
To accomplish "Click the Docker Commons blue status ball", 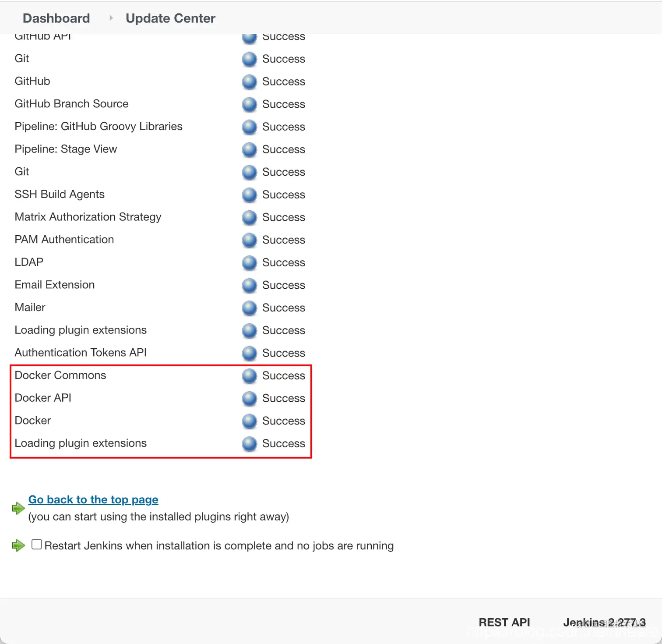I will point(249,376).
